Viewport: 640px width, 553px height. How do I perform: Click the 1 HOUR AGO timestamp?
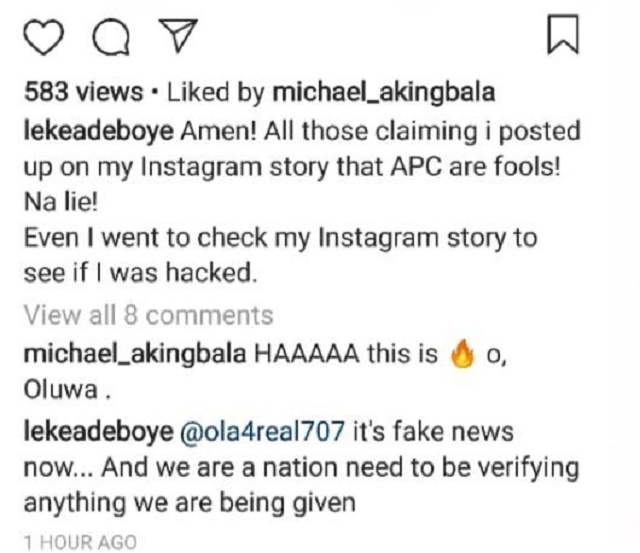click(79, 542)
